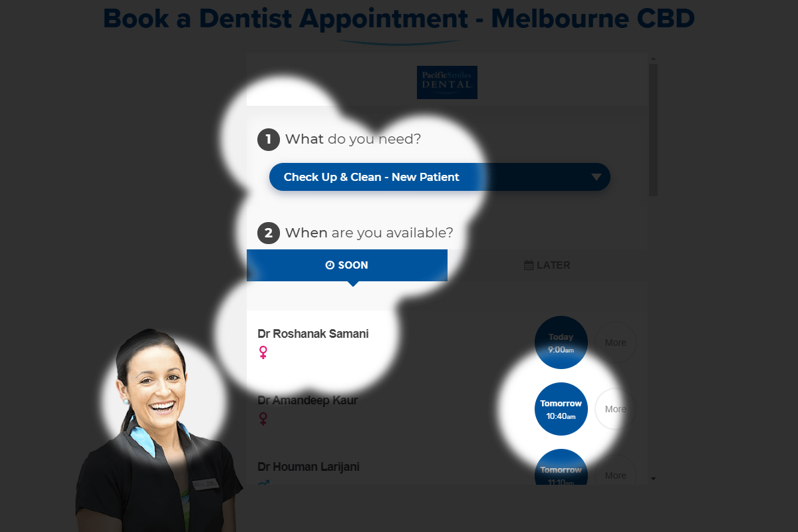798x532 pixels.
Task: Open the Check Up & Clean dropdown
Action: (440, 177)
